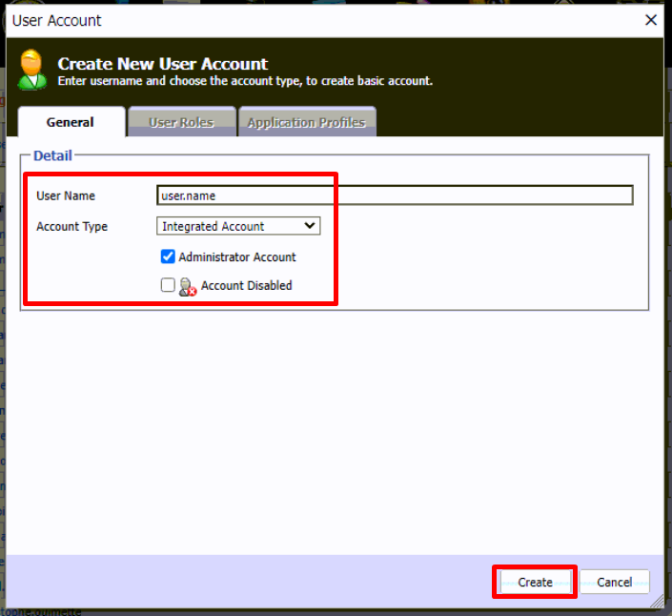This screenshot has height=616, width=672.
Task: Cancel the new user account creation
Action: pyautogui.click(x=614, y=582)
